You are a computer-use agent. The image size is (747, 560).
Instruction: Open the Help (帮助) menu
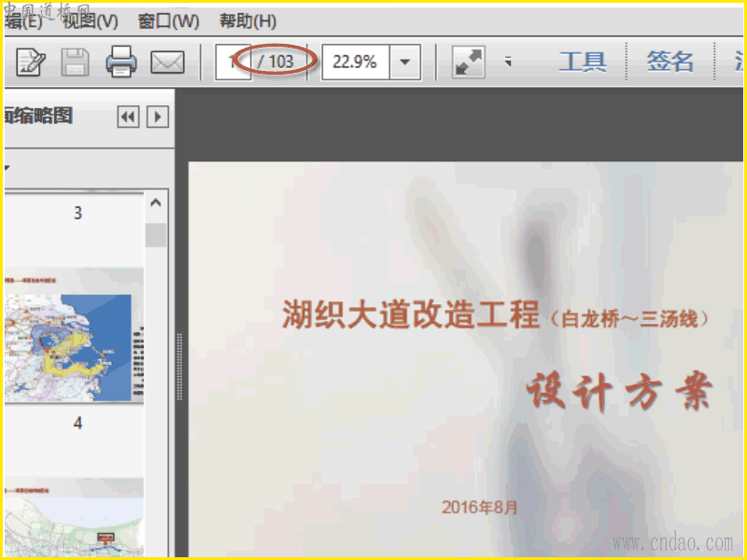point(247,21)
